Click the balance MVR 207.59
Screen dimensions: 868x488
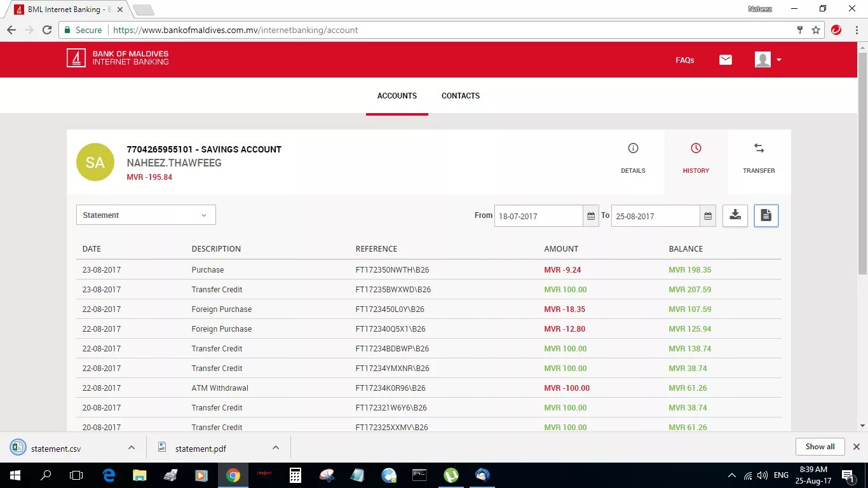coord(690,290)
